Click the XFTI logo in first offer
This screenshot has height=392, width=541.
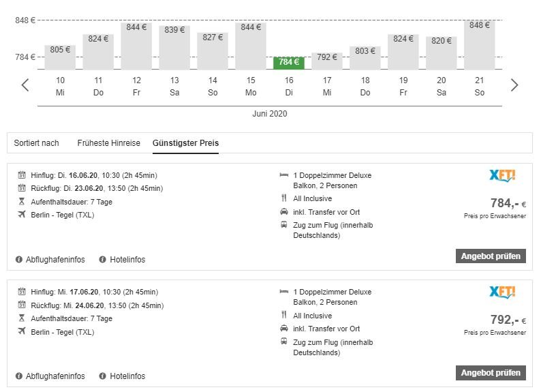pos(502,176)
